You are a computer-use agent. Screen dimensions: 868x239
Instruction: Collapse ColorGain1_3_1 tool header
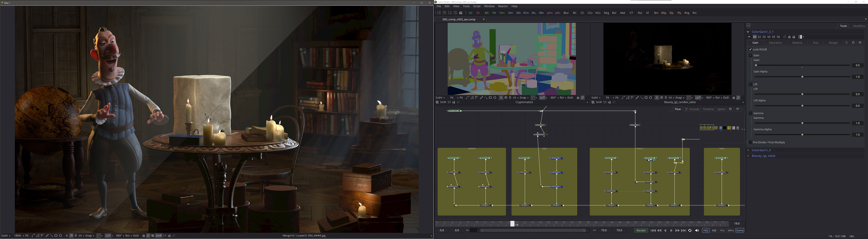(x=748, y=32)
